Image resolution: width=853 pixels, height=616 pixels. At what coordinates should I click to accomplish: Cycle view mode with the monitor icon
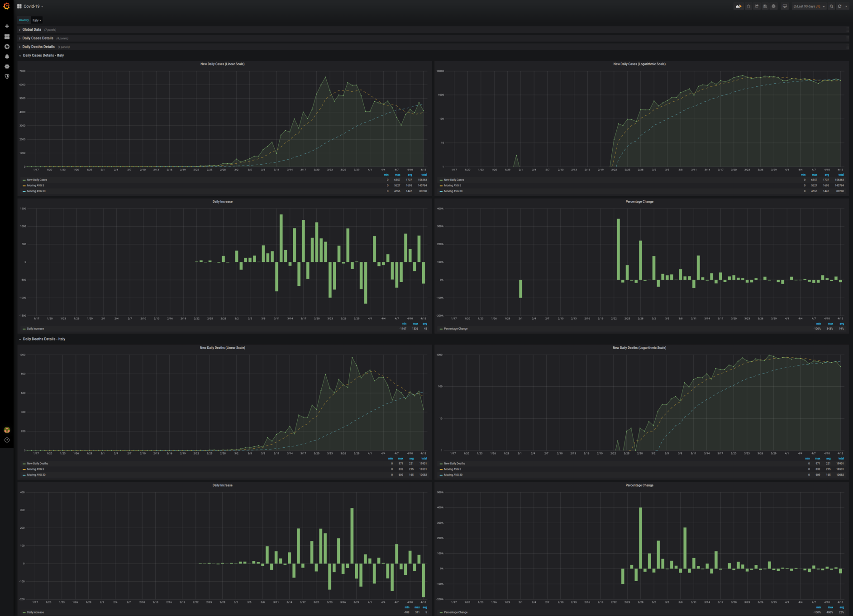785,6
